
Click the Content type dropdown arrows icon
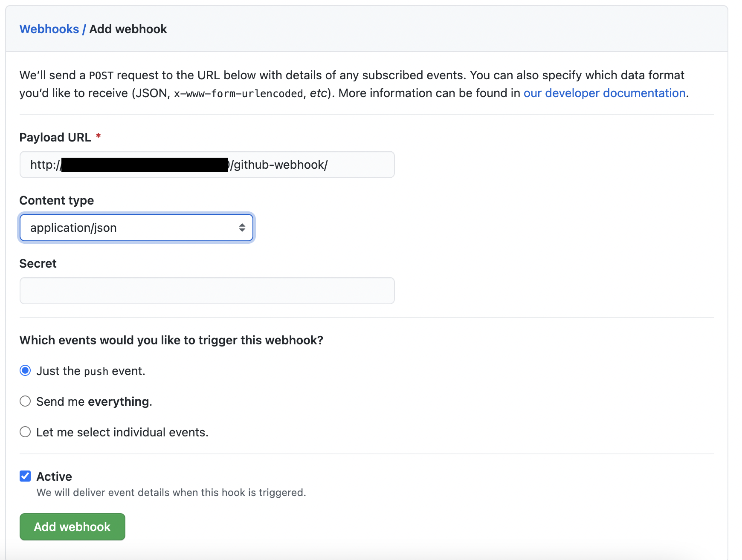coord(242,228)
